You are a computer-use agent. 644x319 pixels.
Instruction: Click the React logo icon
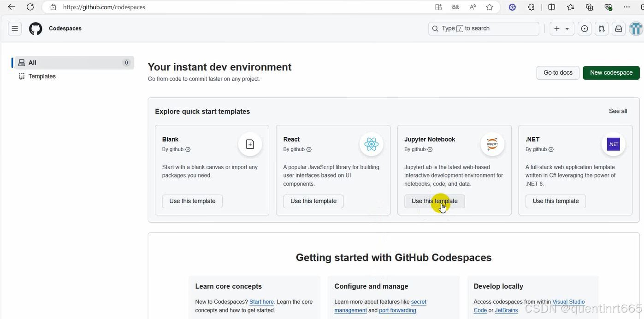pos(371,144)
